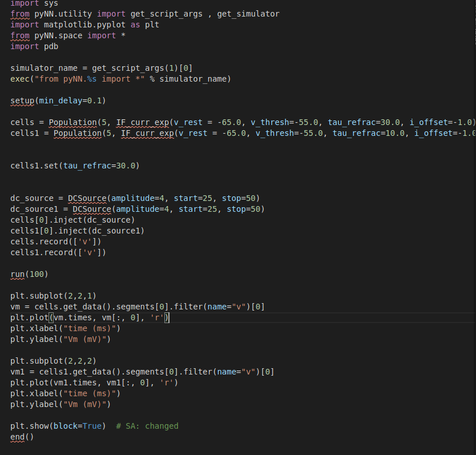Click the 'vm1 = cells1.get_data()' line

(x=142, y=372)
